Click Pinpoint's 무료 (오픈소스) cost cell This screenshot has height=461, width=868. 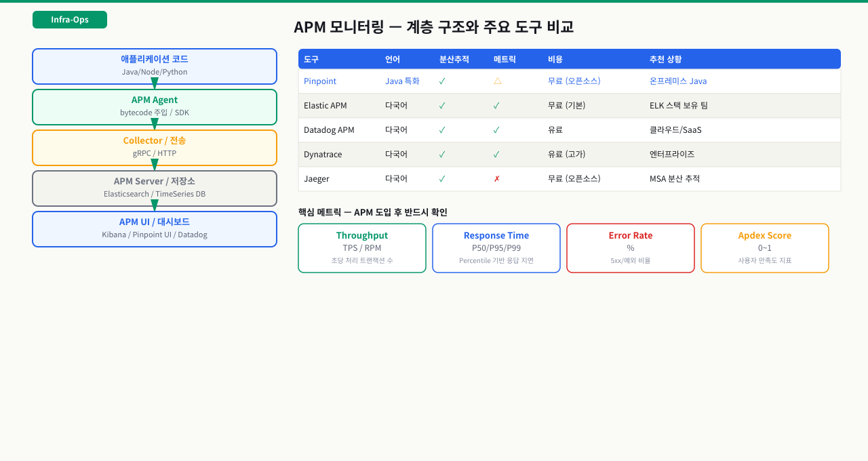[574, 81]
